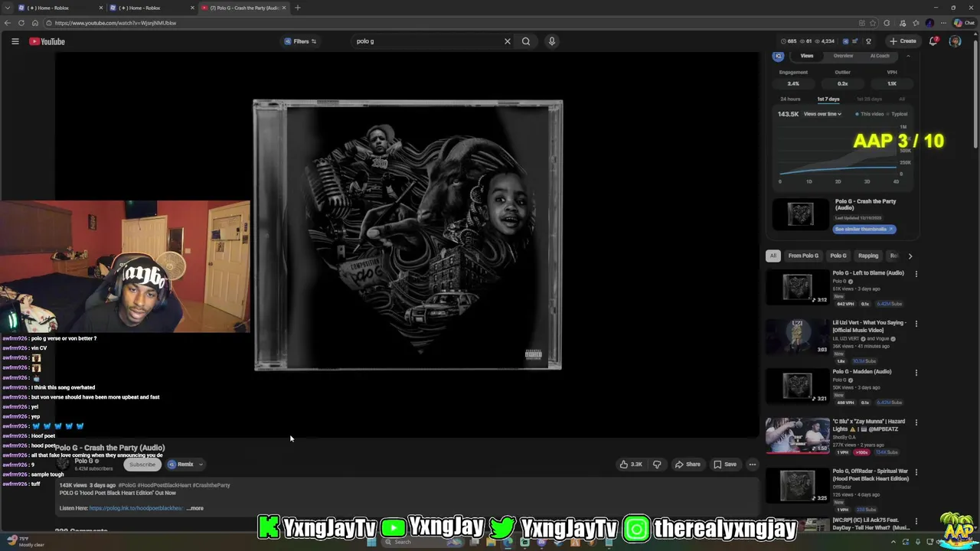Open options for 'Hazard Lights' video
The image size is (980, 551).
916,422
